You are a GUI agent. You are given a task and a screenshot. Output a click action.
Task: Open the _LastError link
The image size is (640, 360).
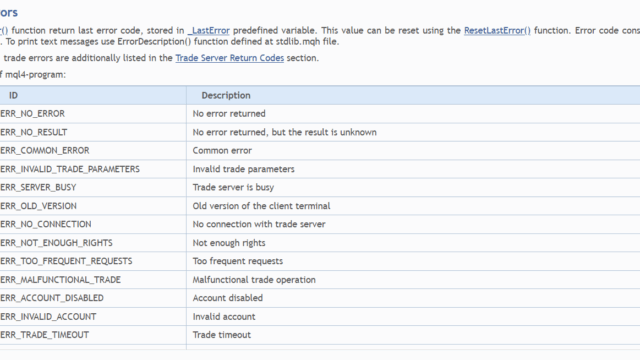tap(209, 31)
